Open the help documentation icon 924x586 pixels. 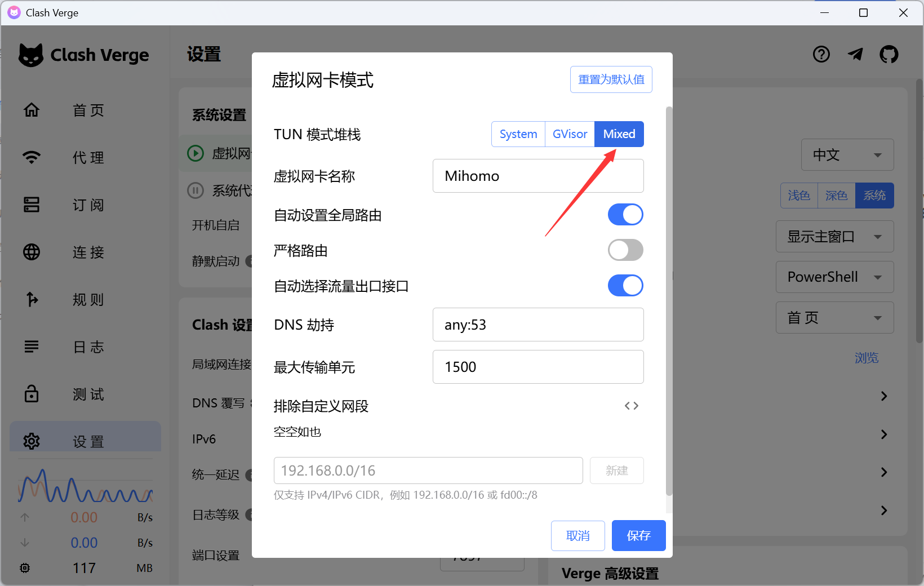coord(821,54)
